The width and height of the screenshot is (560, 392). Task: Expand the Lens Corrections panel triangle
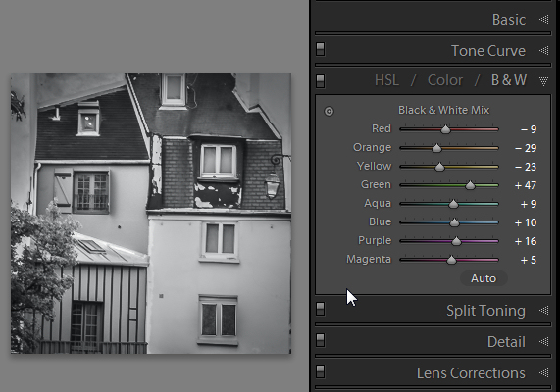(x=544, y=373)
